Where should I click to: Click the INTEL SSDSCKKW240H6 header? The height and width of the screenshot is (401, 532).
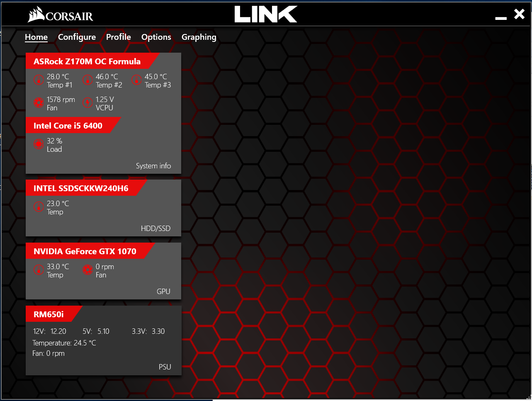86,188
